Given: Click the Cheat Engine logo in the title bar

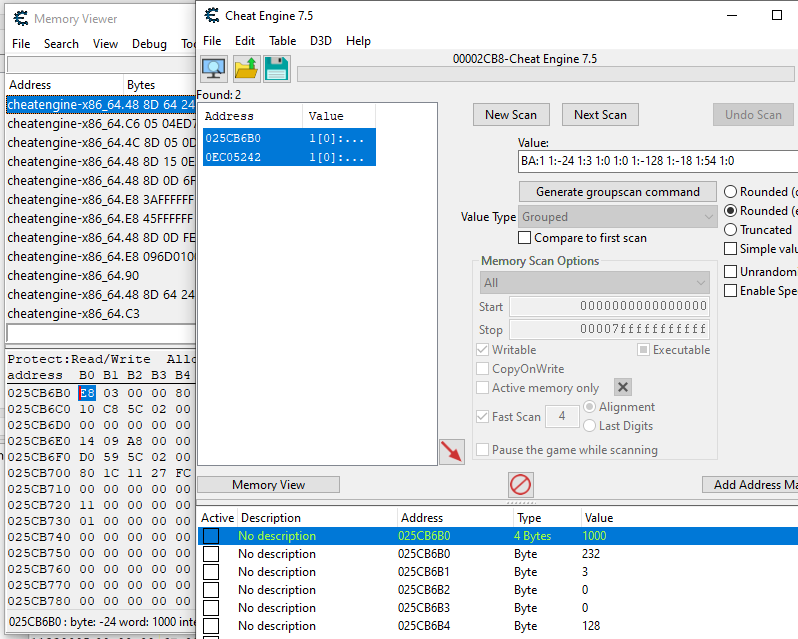Looking at the screenshot, I should pyautogui.click(x=213, y=15).
